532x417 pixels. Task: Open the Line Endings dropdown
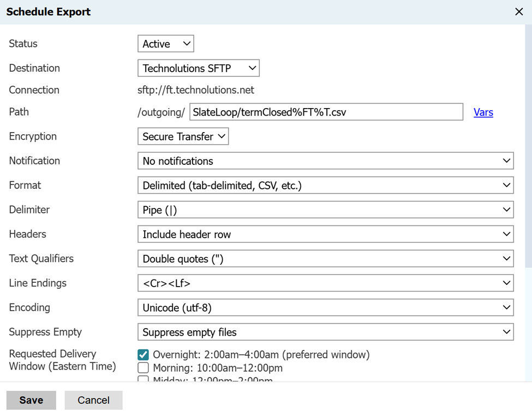pyautogui.click(x=325, y=283)
